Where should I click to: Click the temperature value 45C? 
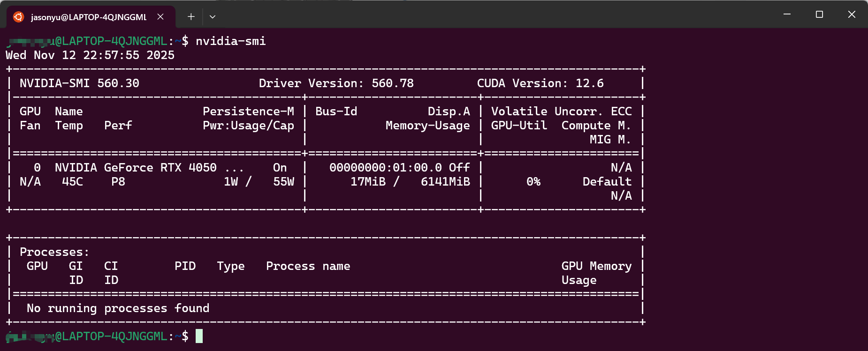73,182
